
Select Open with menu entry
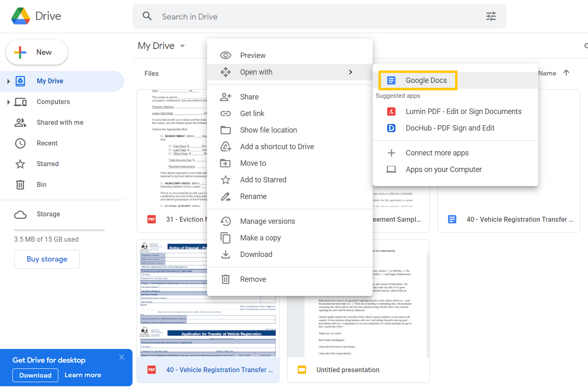point(290,72)
